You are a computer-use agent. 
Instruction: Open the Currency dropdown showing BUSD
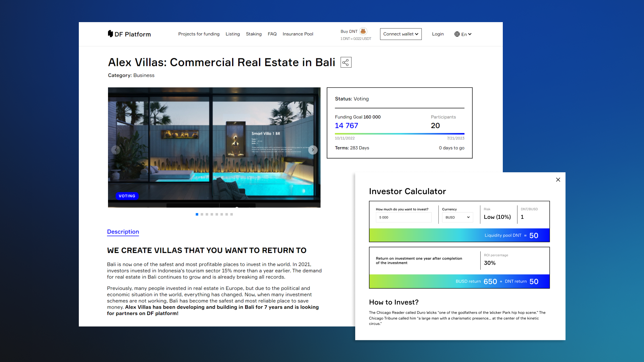click(x=457, y=217)
